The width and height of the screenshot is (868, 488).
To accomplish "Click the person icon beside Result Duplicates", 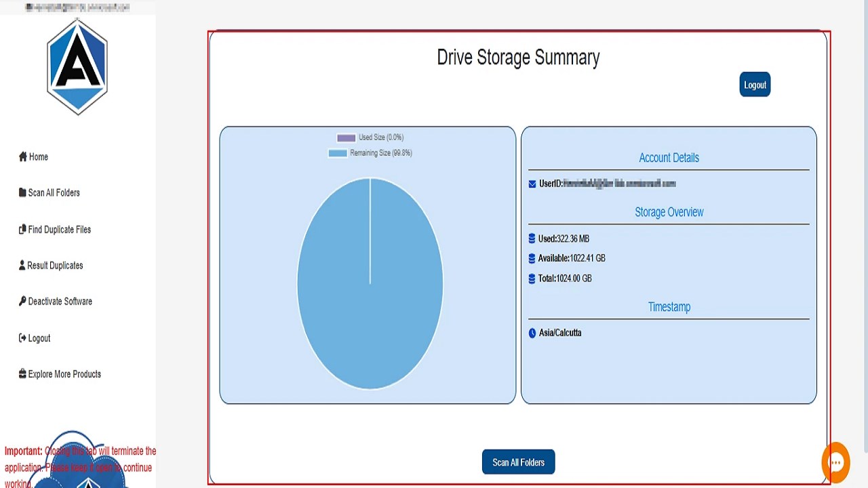I will (x=22, y=265).
